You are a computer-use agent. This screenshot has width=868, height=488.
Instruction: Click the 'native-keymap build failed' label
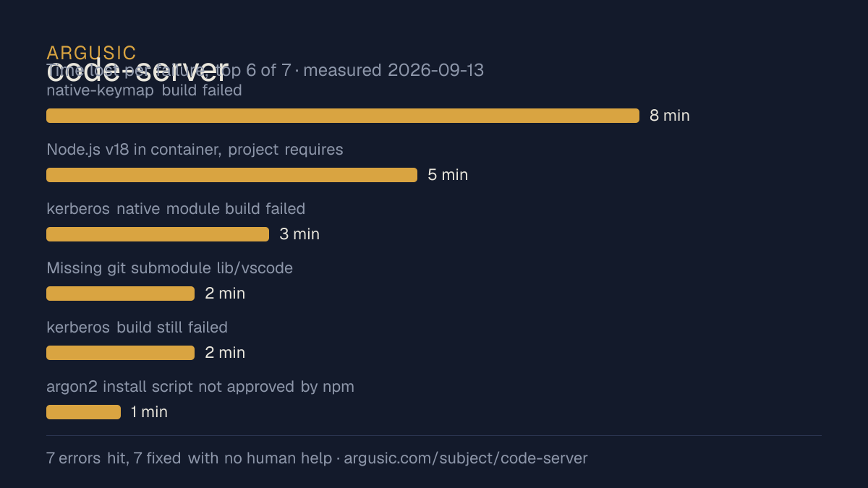click(144, 90)
